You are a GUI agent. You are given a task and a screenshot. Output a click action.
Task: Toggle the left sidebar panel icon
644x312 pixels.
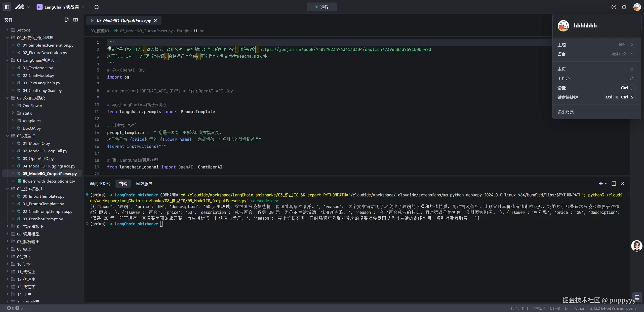(7, 7)
